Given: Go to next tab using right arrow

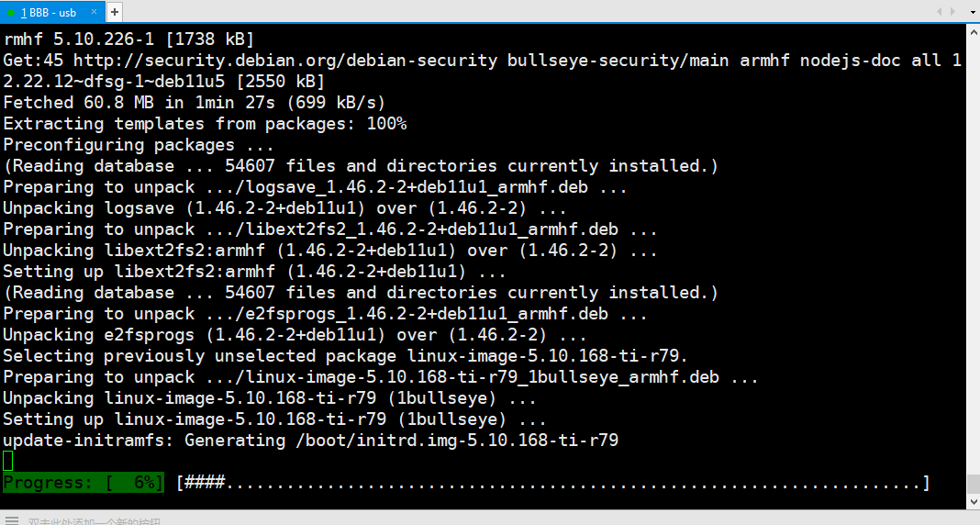Looking at the screenshot, I should (x=952, y=11).
